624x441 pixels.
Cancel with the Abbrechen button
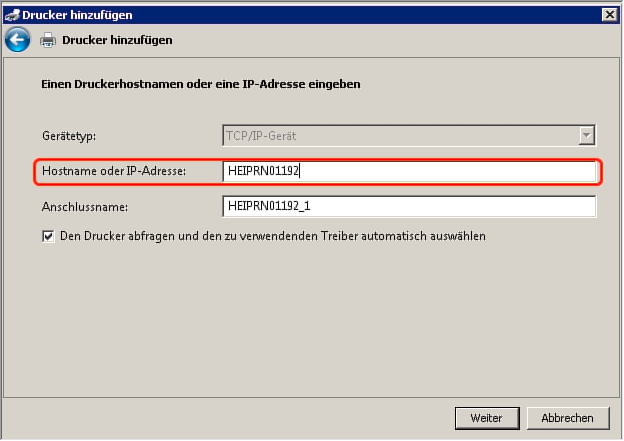567,417
